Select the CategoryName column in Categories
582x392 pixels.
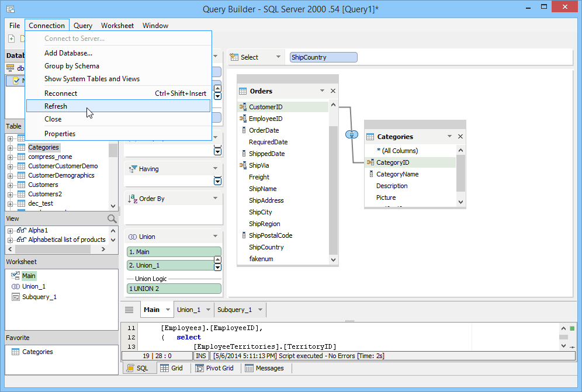[x=410, y=174]
